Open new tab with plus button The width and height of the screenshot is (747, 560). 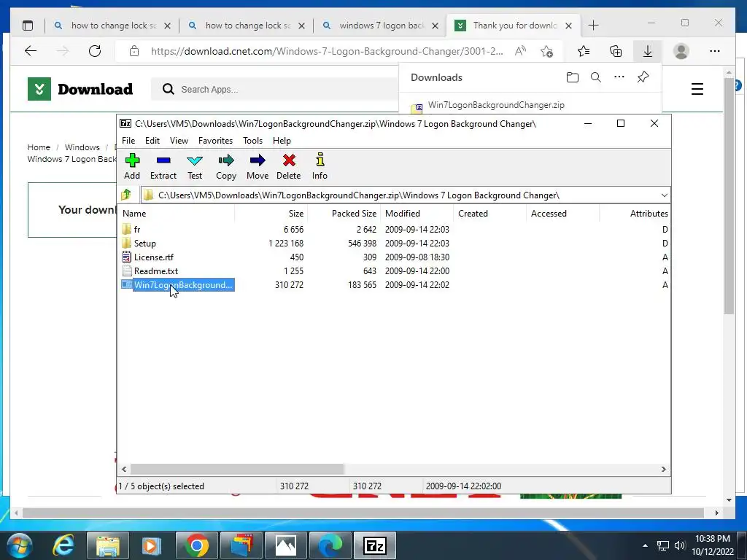(x=593, y=26)
